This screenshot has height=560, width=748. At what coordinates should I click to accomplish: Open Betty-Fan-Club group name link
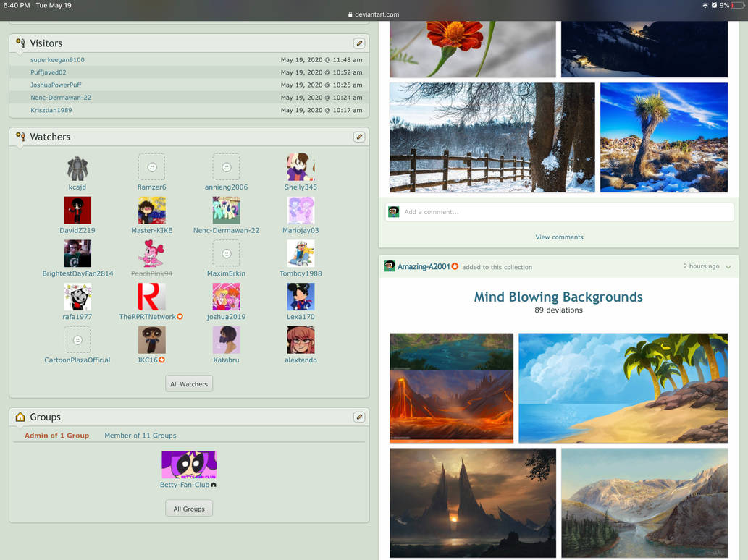(185, 485)
